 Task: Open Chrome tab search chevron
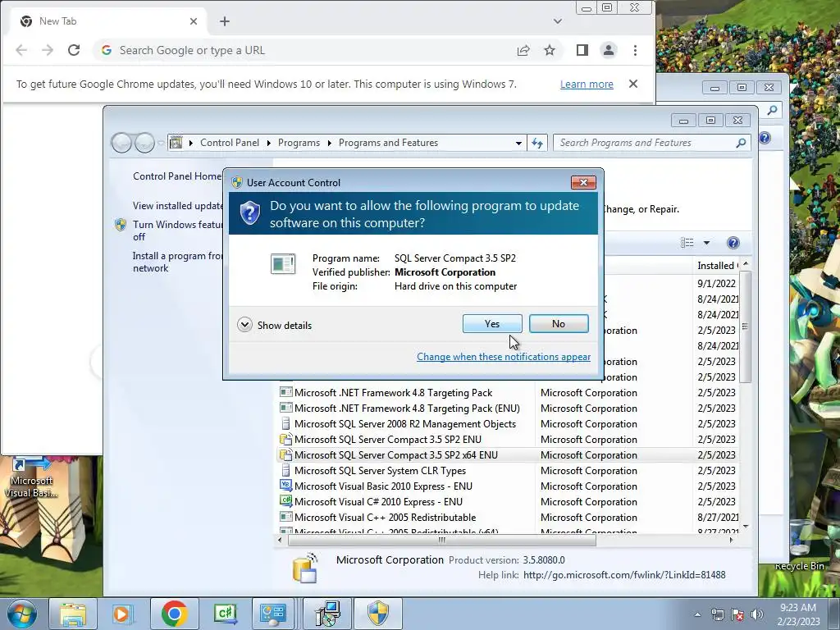point(558,21)
